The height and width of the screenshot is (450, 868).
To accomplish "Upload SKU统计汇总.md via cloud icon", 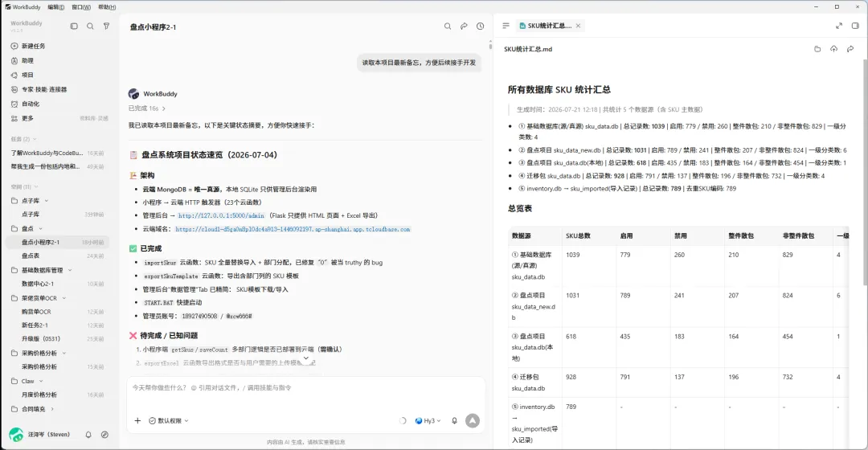I will pyautogui.click(x=833, y=49).
